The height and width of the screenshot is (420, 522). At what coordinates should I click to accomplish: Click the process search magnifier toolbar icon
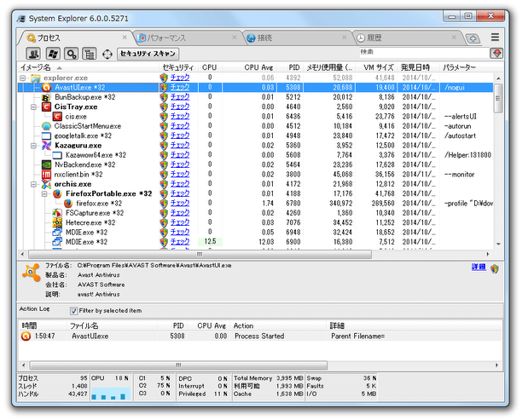coord(71,54)
